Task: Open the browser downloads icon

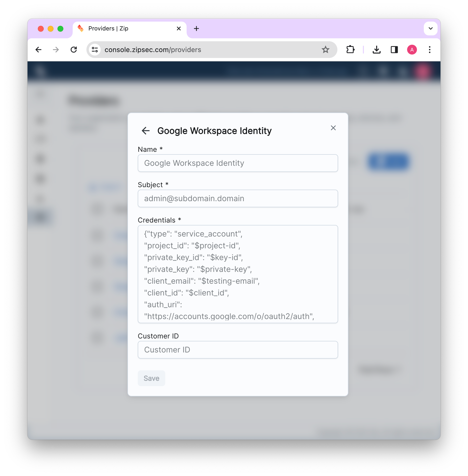Action: point(376,50)
